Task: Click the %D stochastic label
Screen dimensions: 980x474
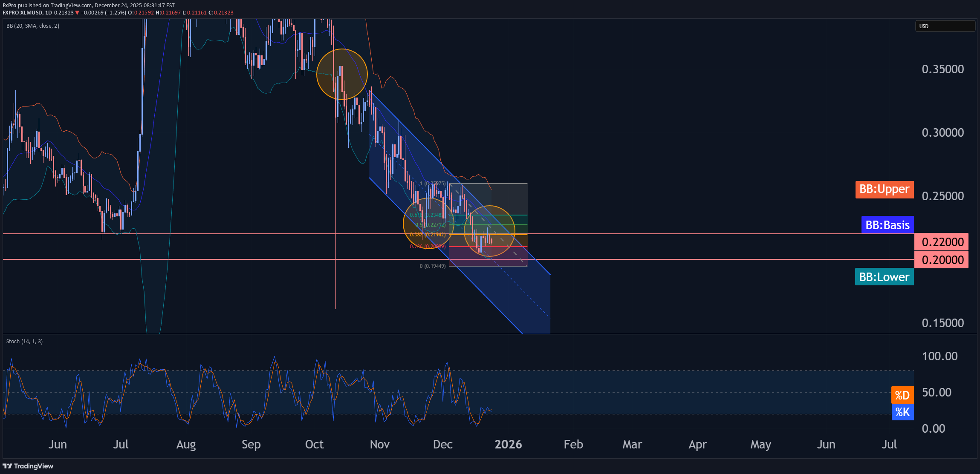Action: click(x=902, y=395)
